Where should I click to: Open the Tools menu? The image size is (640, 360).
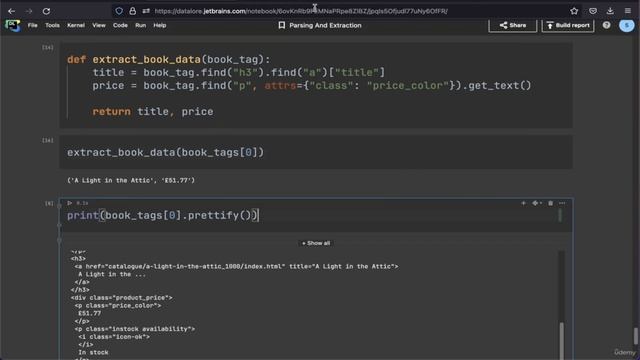point(52,25)
